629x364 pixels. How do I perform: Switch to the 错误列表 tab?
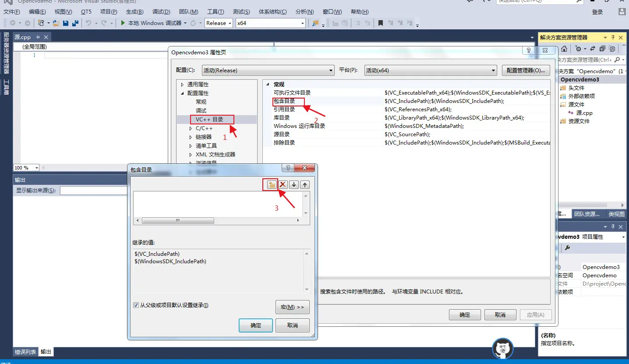[x=25, y=352]
